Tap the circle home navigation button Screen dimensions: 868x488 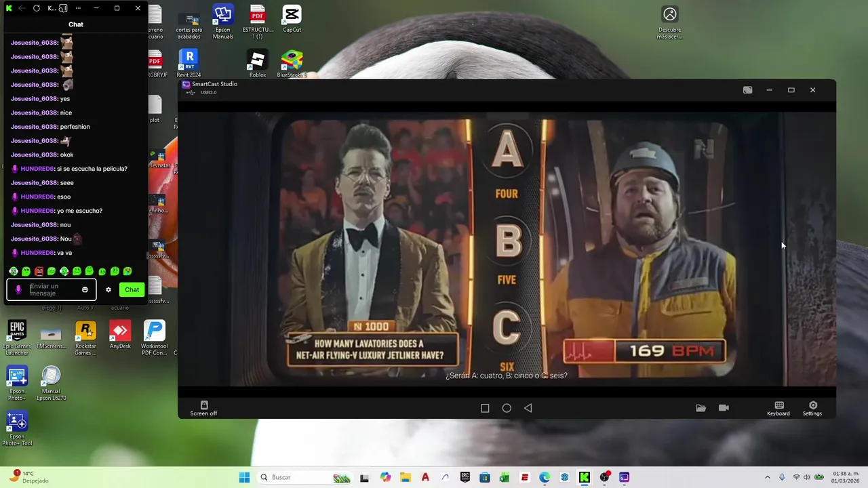(507, 408)
